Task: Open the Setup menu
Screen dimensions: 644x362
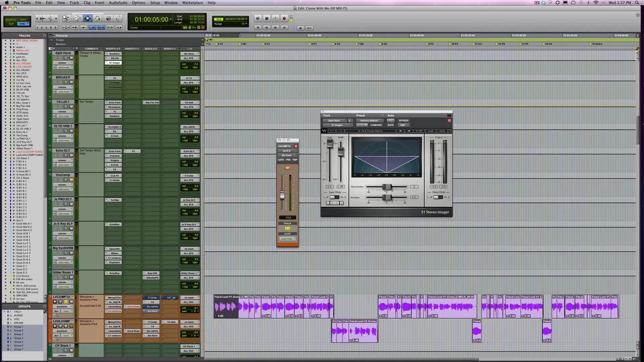Action: coord(155,3)
